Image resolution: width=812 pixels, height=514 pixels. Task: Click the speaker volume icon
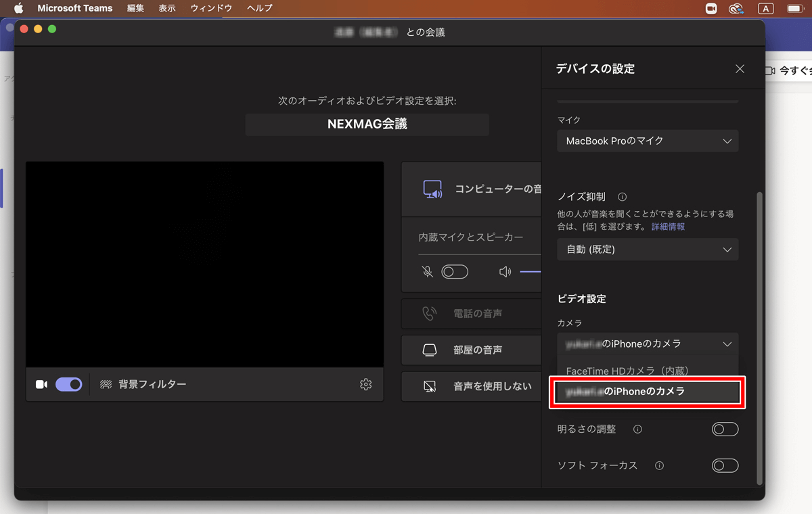(x=505, y=272)
